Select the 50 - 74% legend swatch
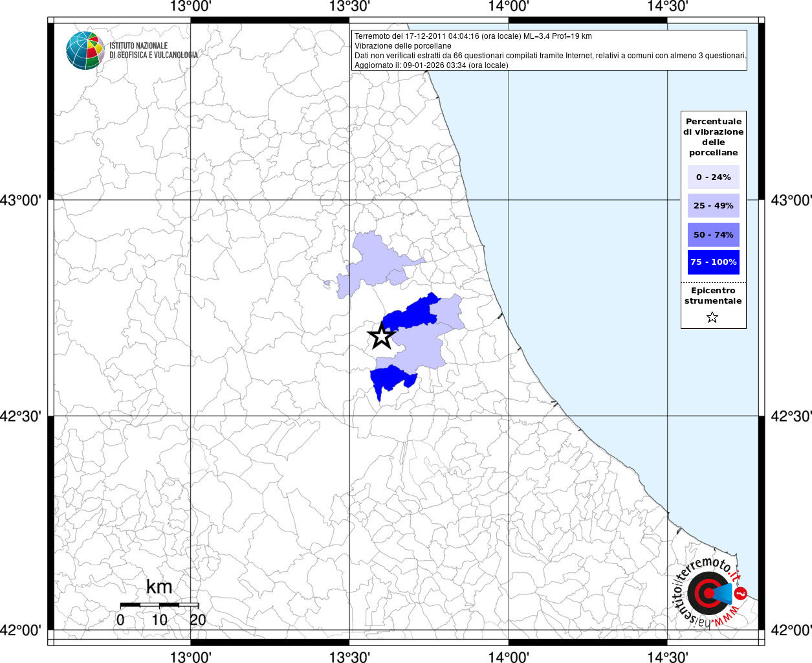This screenshot has width=812, height=663. [713, 234]
